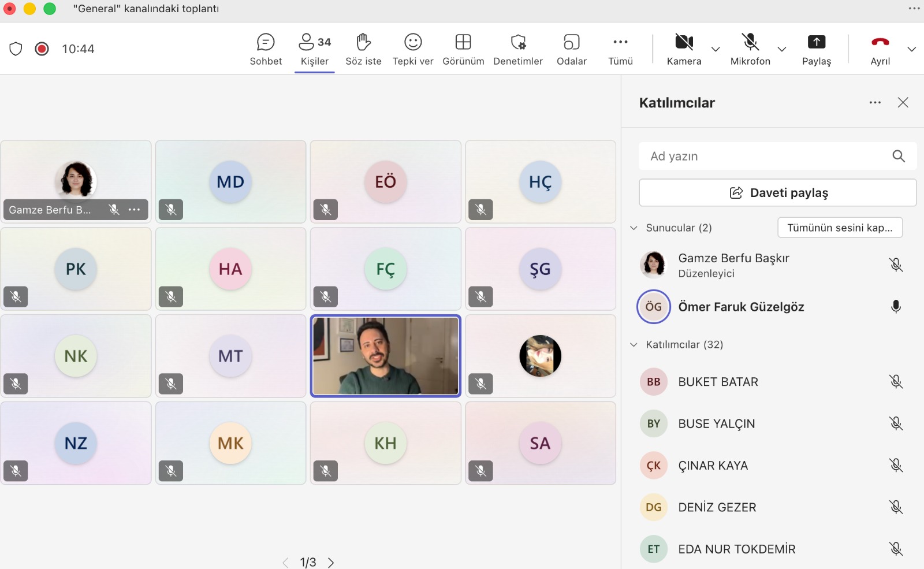The width and height of the screenshot is (924, 569).
Task: Click the MK participant avatar
Action: [230, 443]
